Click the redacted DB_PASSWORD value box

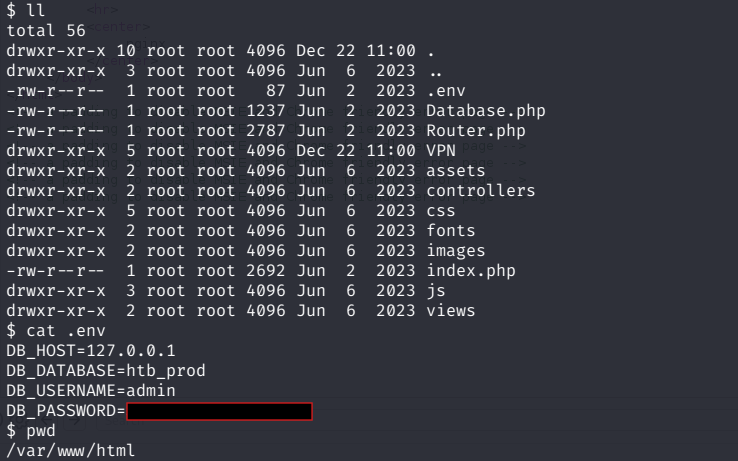tap(219, 411)
